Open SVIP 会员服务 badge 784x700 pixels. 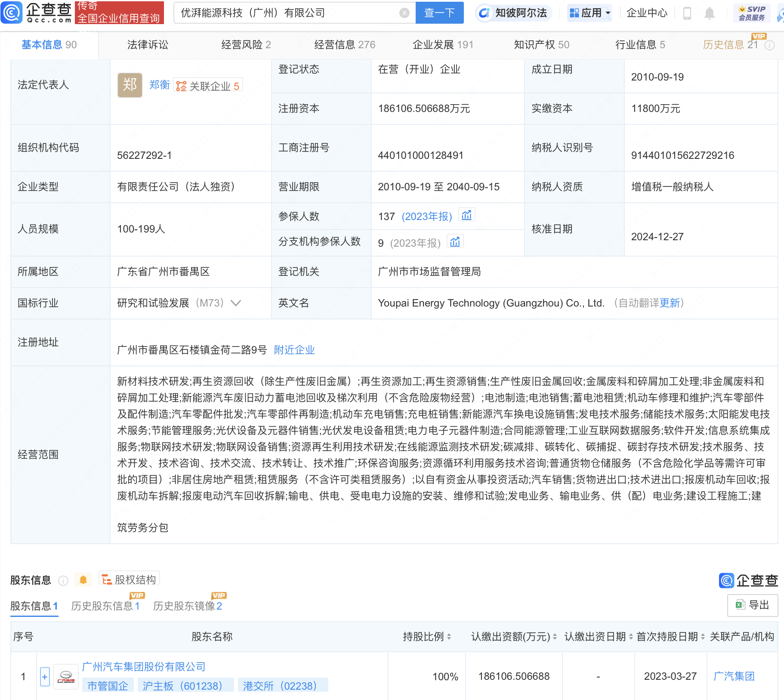752,13
